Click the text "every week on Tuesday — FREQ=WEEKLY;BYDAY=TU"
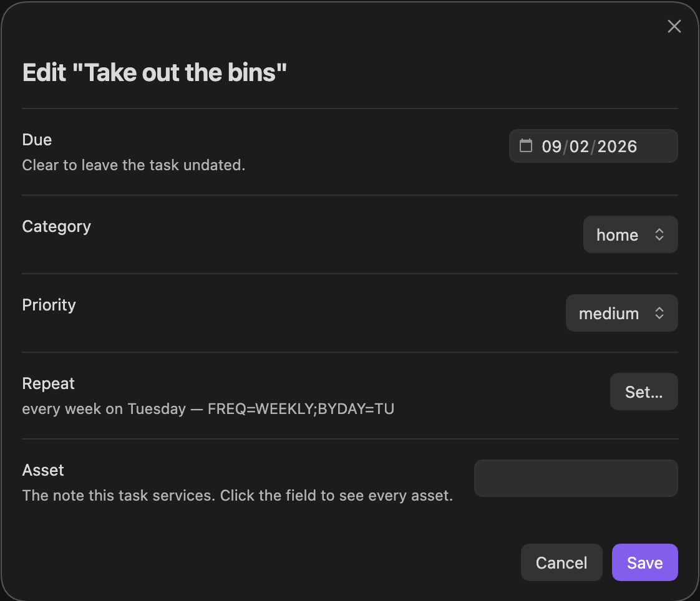Image resolution: width=700 pixels, height=601 pixels. coord(208,409)
